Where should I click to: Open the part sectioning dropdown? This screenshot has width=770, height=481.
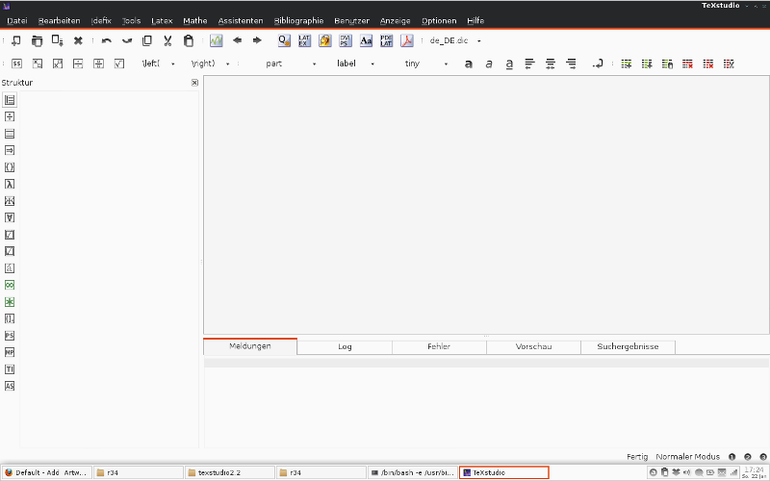(290, 64)
